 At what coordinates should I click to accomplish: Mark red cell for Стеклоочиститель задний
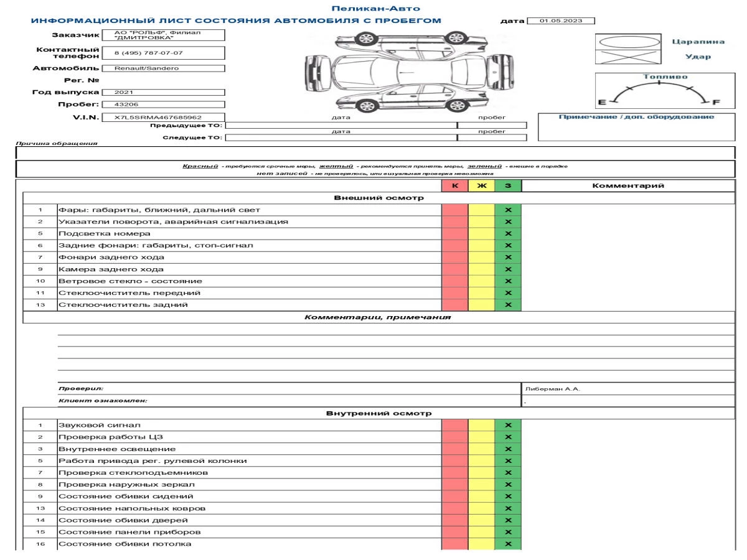coord(454,305)
